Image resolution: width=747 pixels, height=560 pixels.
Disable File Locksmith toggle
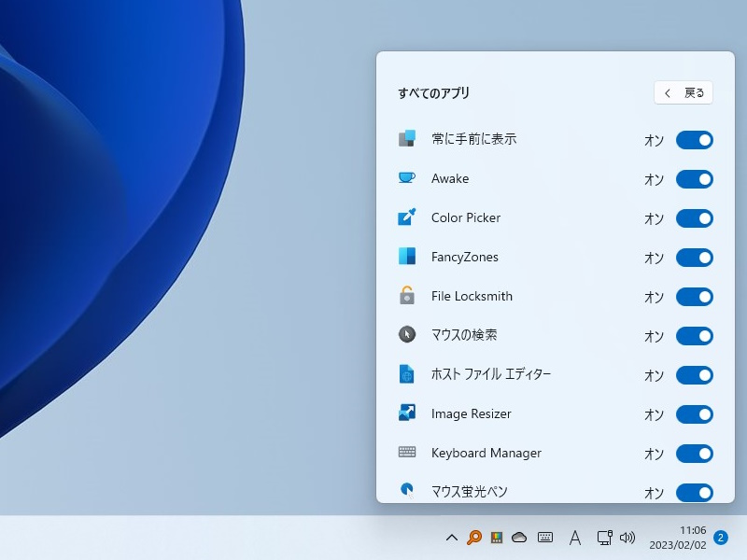(694, 297)
